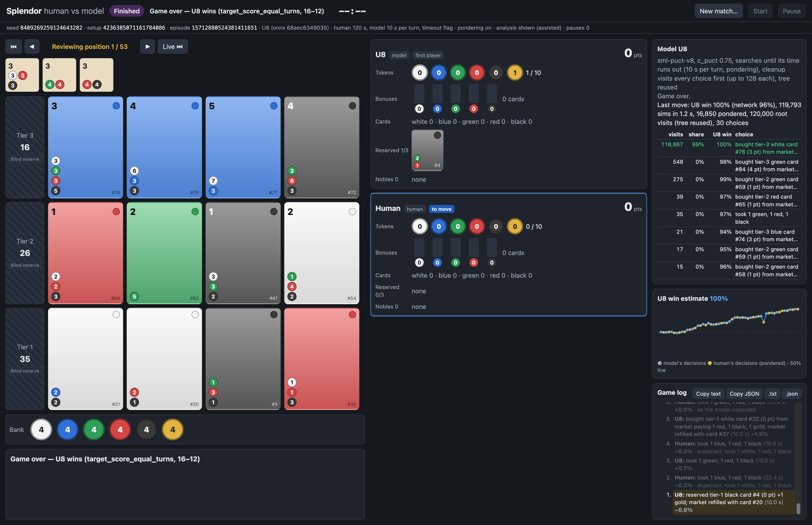This screenshot has width=812, height=525.
Task: Blind reserve from Tier 1 deck
Action: point(25,359)
